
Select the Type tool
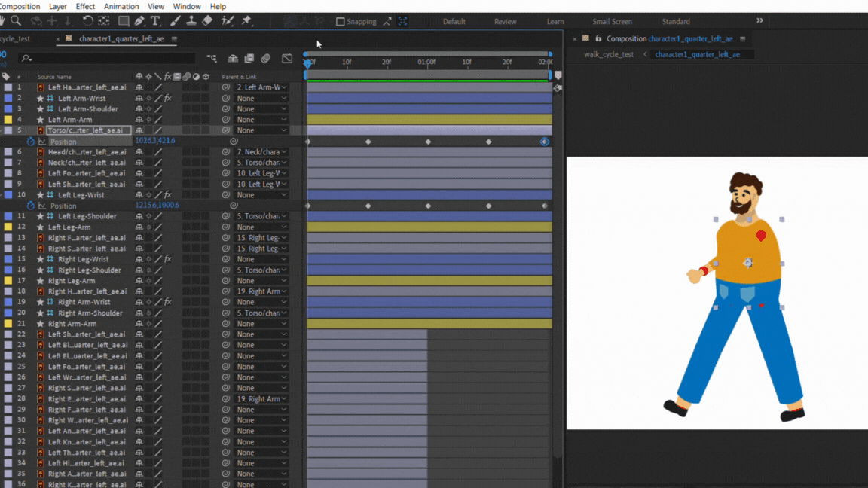tap(155, 21)
